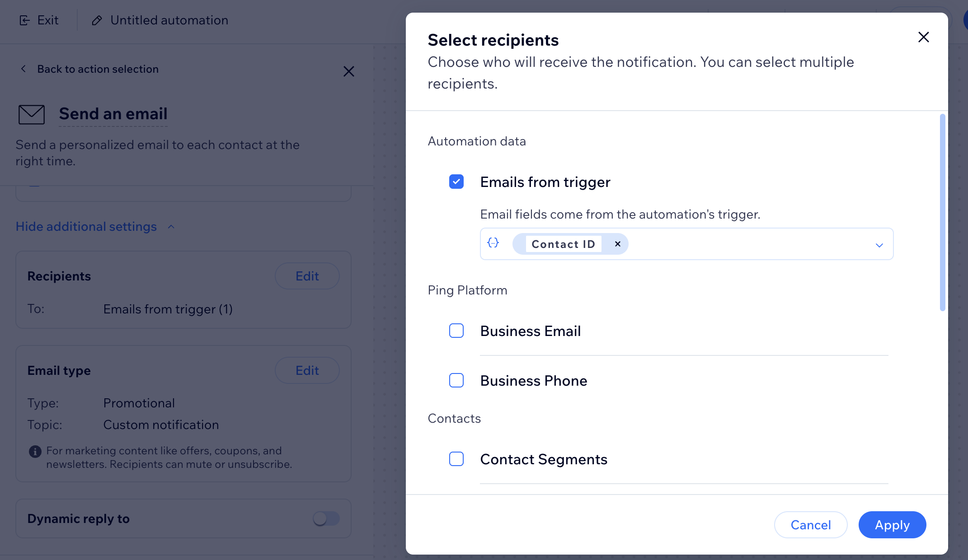Collapse Hide additional settings
Screen dimensions: 968x560
95,226
